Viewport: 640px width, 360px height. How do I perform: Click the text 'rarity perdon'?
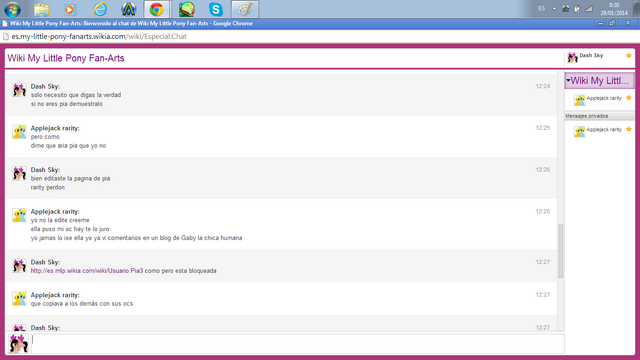48,187
